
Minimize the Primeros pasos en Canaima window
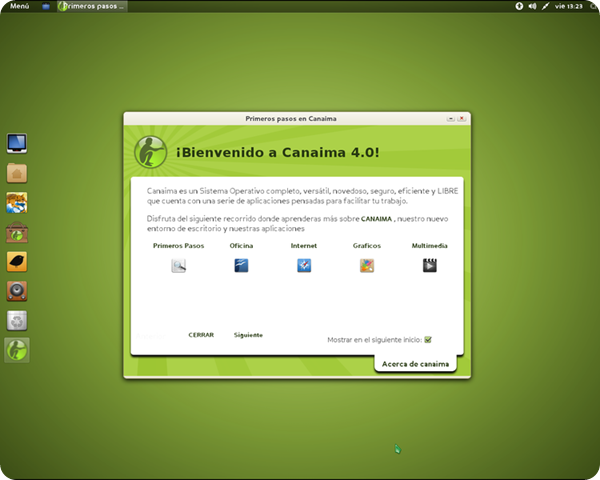coord(451,119)
